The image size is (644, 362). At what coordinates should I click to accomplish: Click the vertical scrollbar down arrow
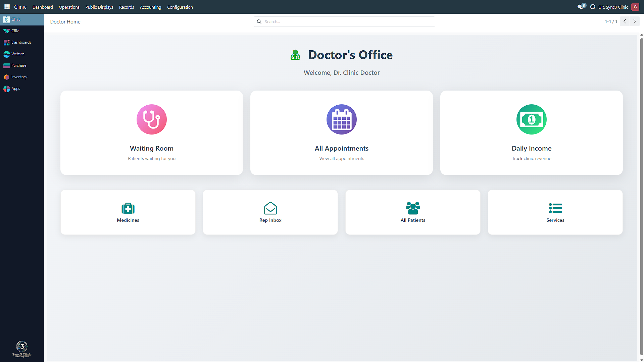tap(641, 360)
